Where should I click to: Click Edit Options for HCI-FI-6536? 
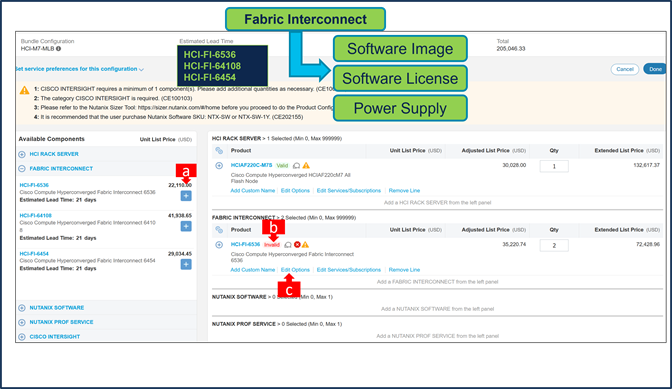[x=295, y=270]
